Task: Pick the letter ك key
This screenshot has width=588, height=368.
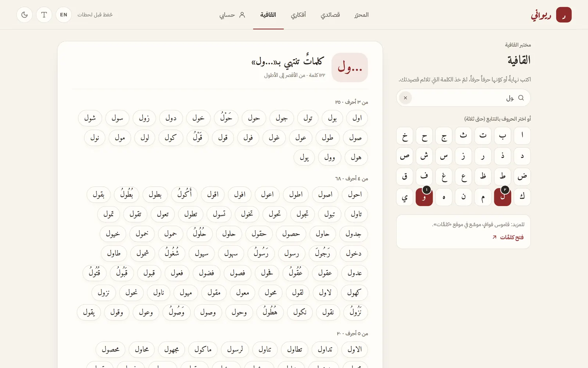Action: click(x=522, y=197)
